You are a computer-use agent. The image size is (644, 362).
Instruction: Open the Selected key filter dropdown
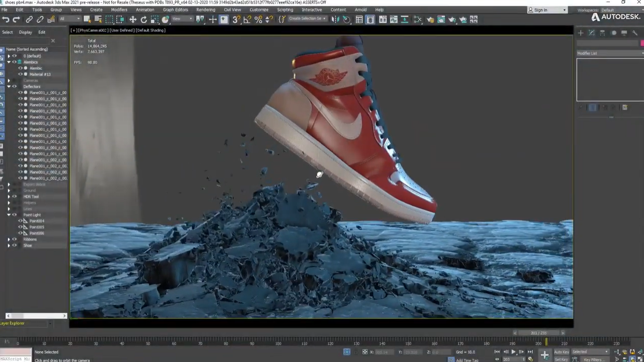(x=590, y=352)
